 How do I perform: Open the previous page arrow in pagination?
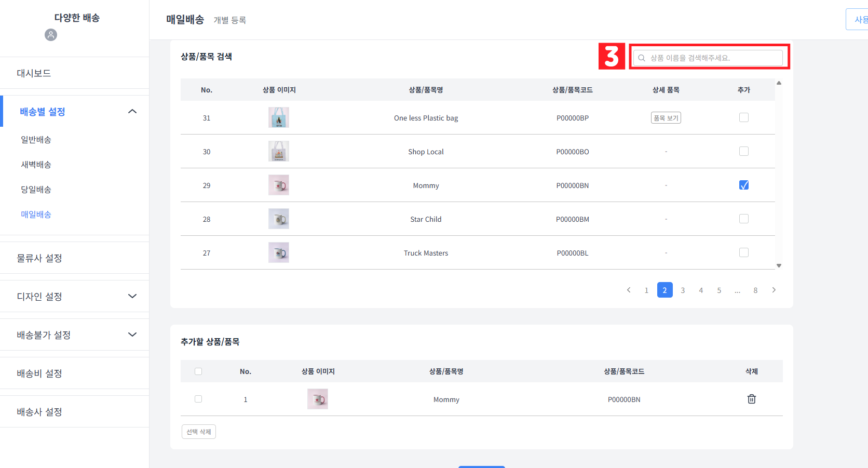[629, 290]
